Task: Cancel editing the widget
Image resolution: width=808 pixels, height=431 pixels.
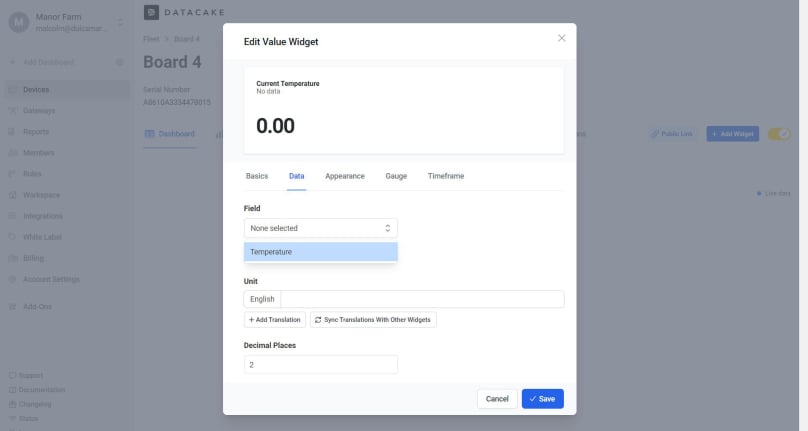Action: pos(497,399)
